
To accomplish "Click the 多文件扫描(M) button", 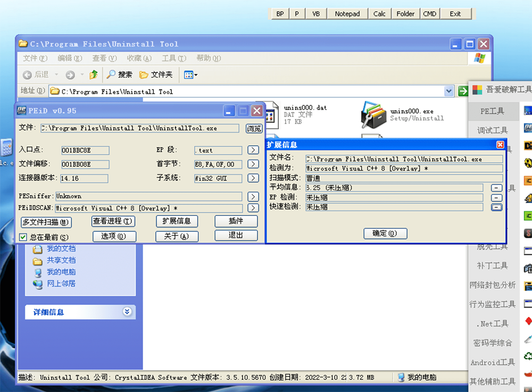I will pos(46,222).
